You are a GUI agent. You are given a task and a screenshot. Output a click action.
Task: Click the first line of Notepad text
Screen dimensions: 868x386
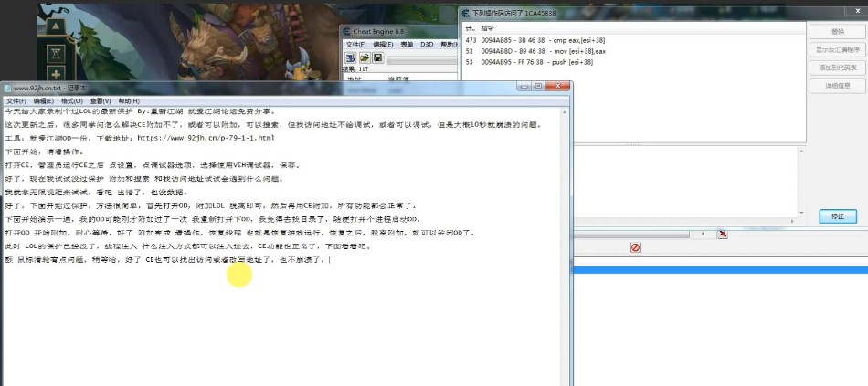tap(140, 111)
